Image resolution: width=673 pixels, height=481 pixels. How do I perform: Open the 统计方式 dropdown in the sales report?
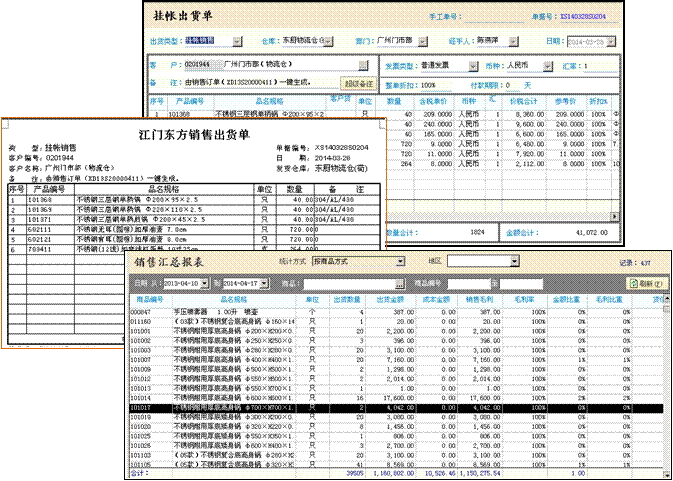click(400, 261)
